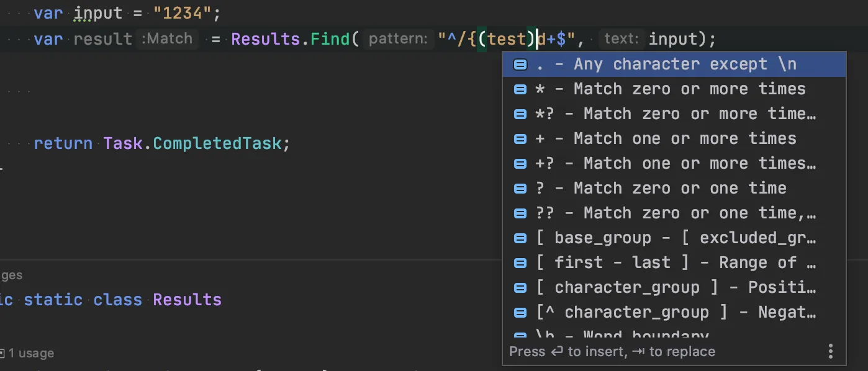Click icon beside '[ character_group ] - Positi'
868x371 pixels.
(520, 288)
